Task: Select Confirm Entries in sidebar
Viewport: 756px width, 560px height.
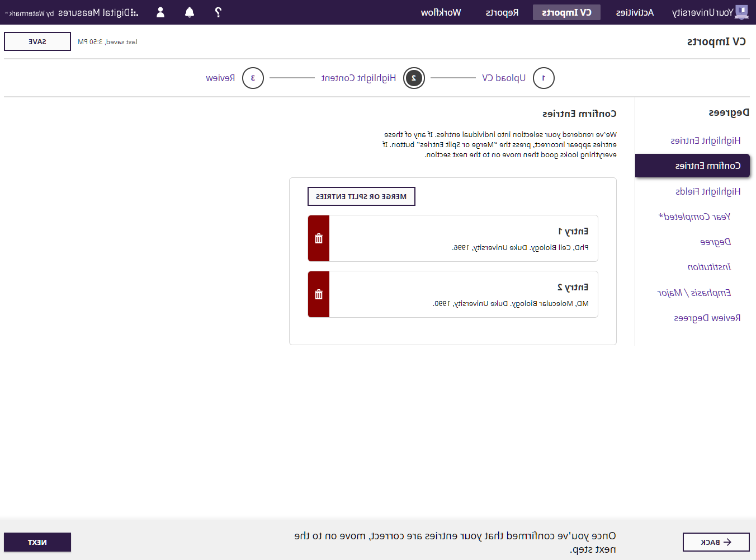Action: click(x=692, y=166)
